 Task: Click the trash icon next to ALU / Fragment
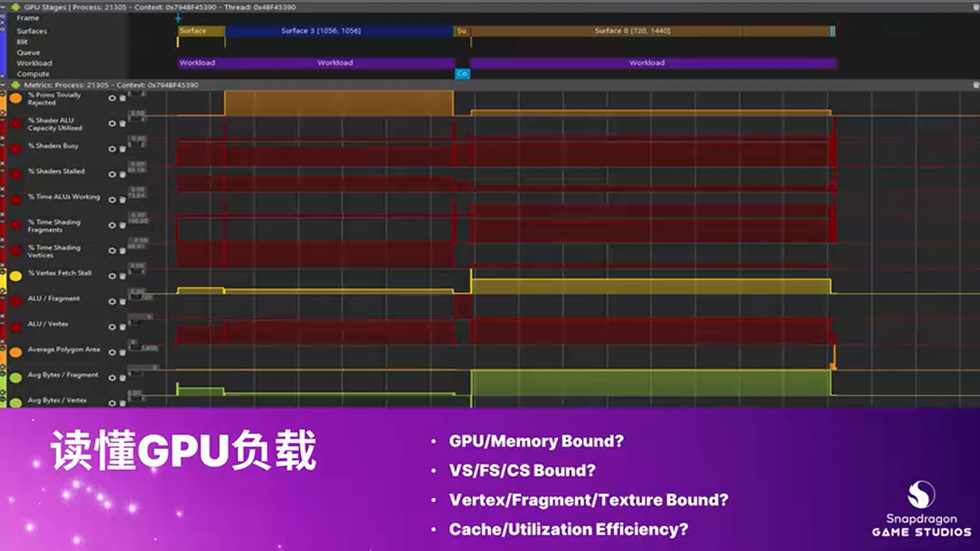pos(122,302)
